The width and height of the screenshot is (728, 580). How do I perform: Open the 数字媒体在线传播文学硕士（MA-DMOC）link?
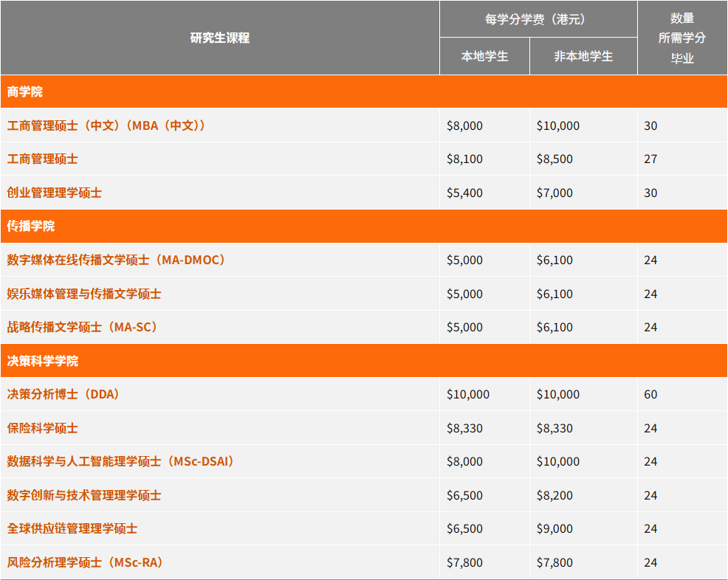coord(116,260)
